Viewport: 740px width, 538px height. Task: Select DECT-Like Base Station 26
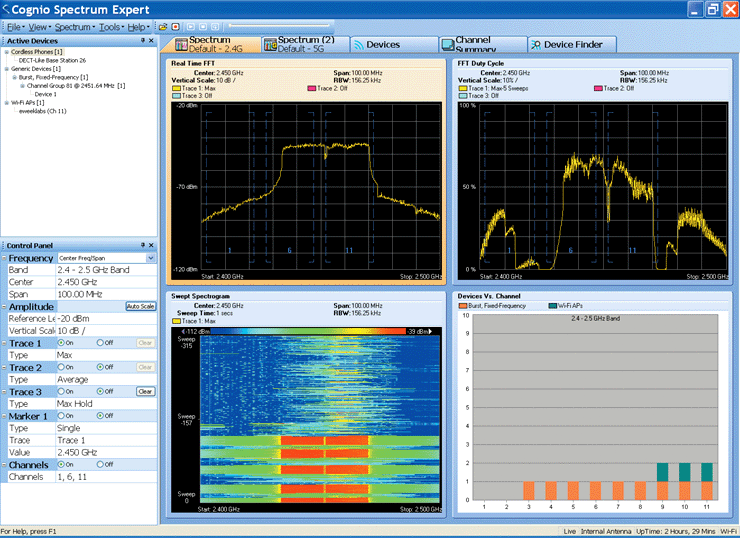tap(52, 60)
